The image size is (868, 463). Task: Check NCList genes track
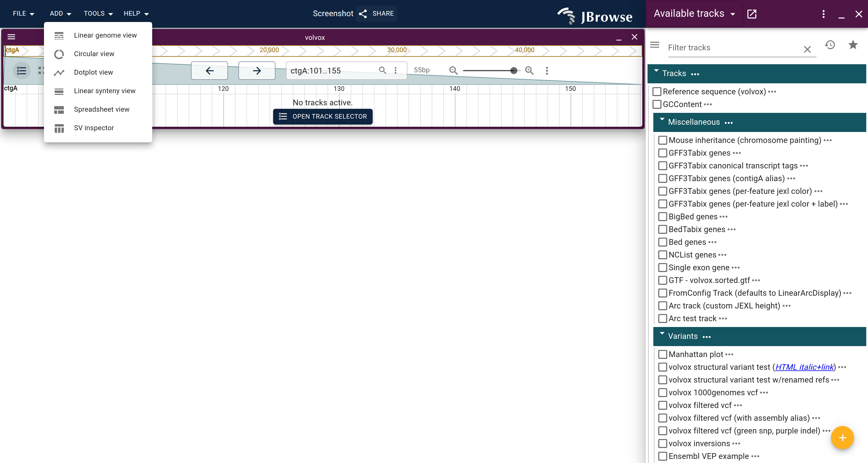pyautogui.click(x=663, y=255)
